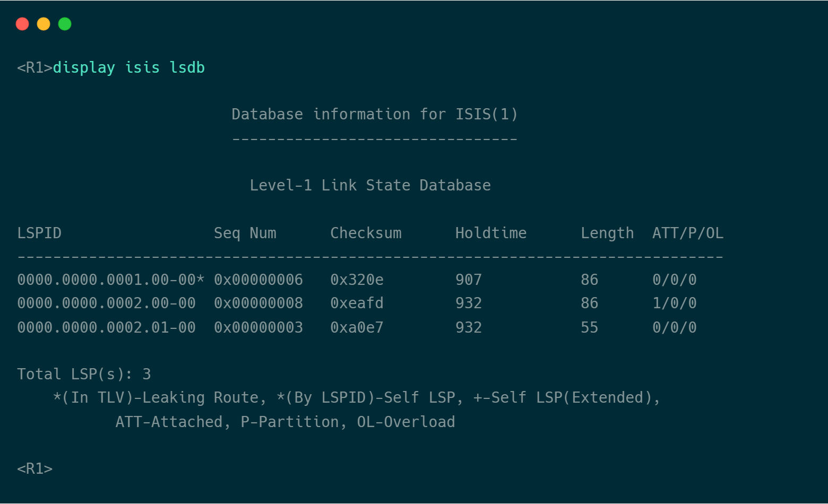Click the ATT/P/OL column header
828x504 pixels.
coord(687,233)
